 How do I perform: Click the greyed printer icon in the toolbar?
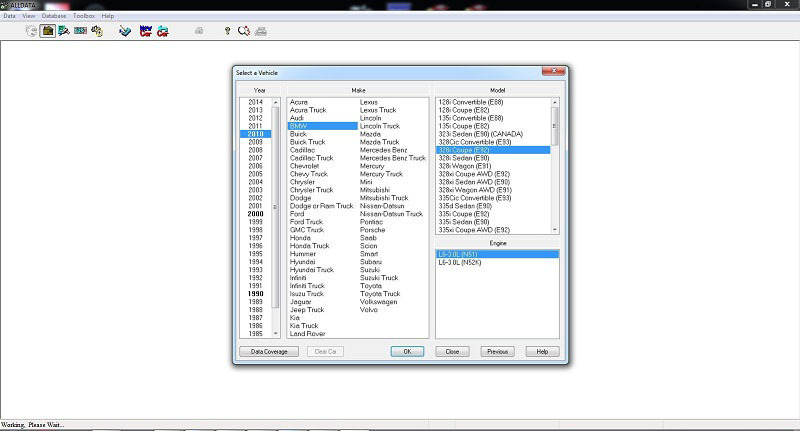click(x=199, y=31)
